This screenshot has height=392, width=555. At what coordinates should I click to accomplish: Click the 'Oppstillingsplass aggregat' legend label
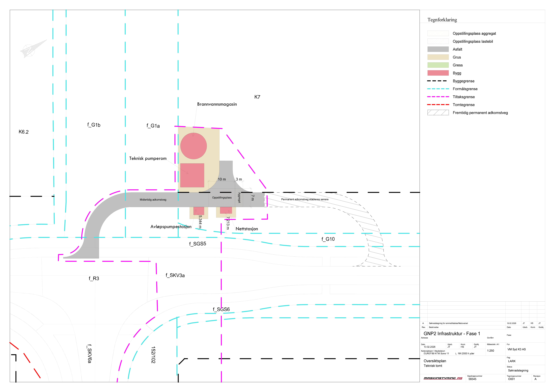474,34
